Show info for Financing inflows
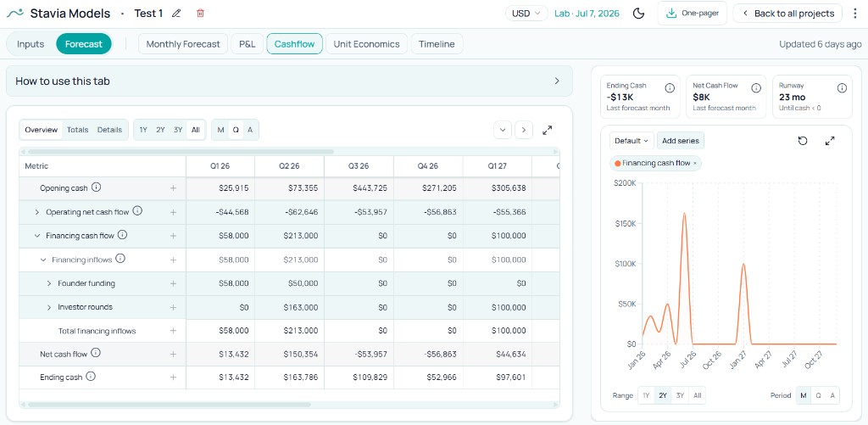Image resolution: width=868 pixels, height=425 pixels. click(120, 259)
